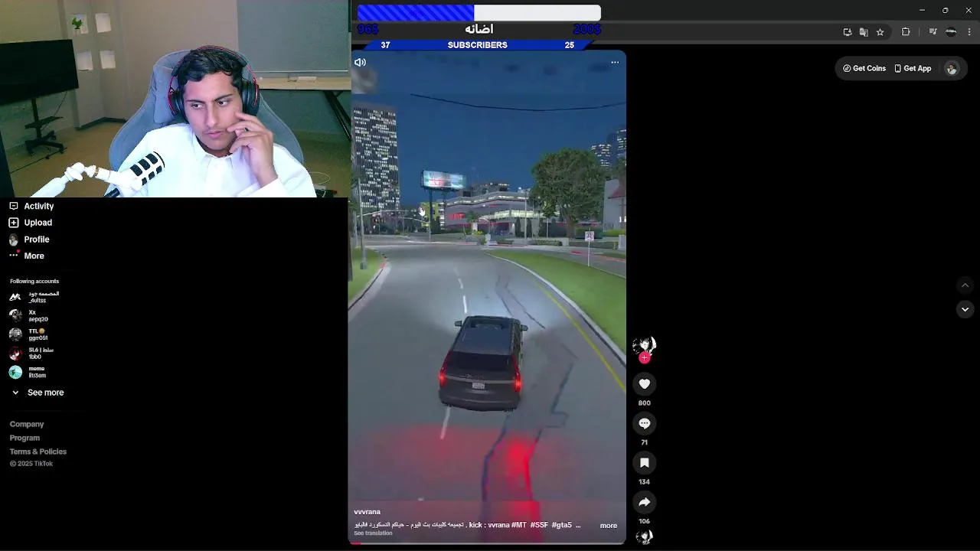Click the blue subscriber goal progress bar
This screenshot has width=980, height=551.
(479, 12)
